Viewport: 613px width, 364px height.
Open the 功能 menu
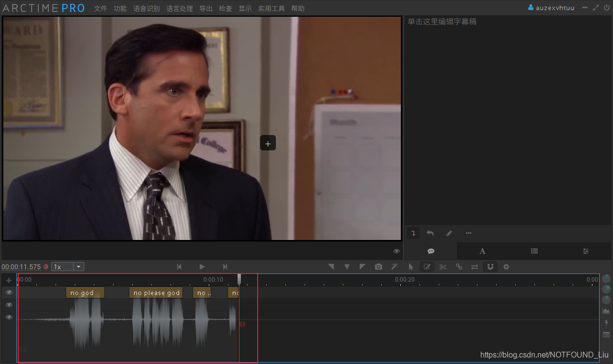[120, 9]
